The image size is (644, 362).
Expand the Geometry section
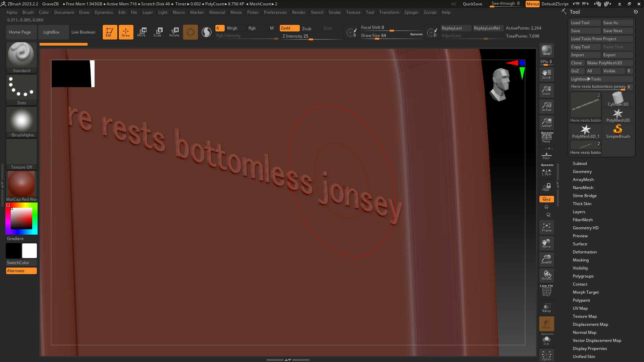coord(582,172)
